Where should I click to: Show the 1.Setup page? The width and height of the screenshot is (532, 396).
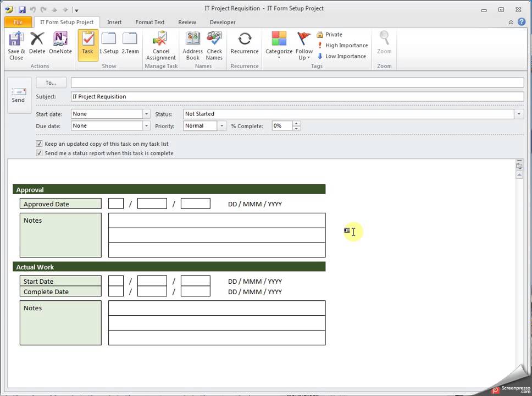[x=109, y=42]
